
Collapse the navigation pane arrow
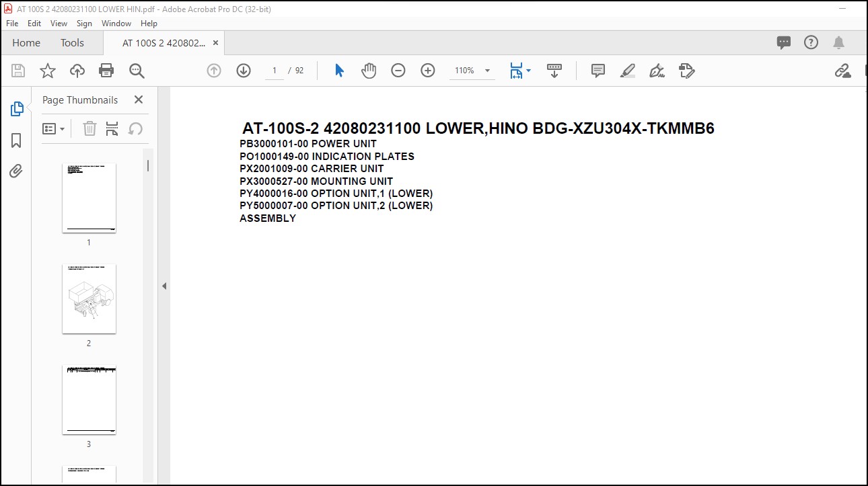click(x=164, y=286)
